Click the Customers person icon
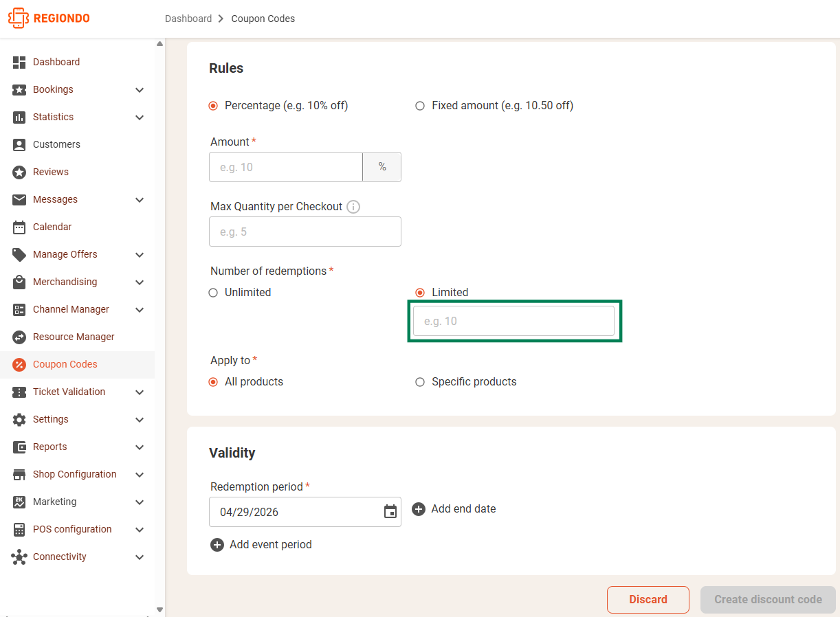Screen dimensions: 840x617 19,144
